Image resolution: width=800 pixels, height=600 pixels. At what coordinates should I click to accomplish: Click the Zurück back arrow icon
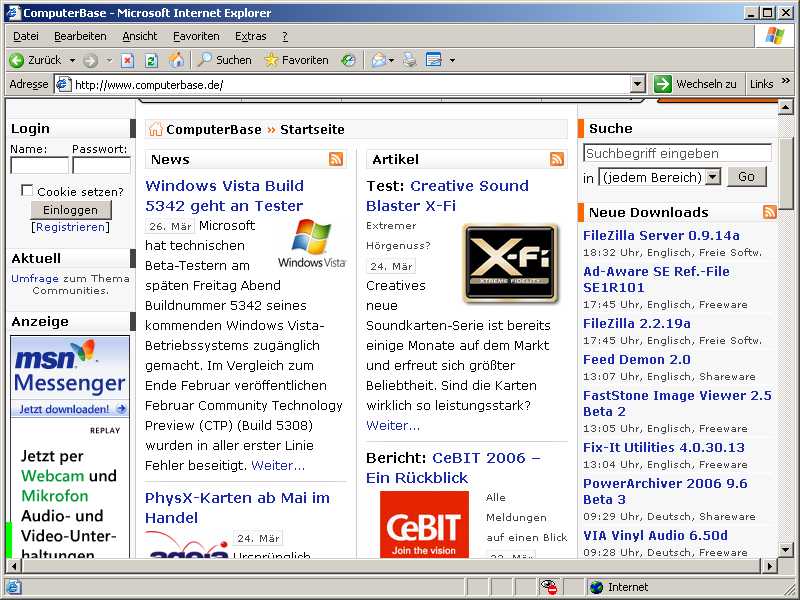tap(16, 60)
